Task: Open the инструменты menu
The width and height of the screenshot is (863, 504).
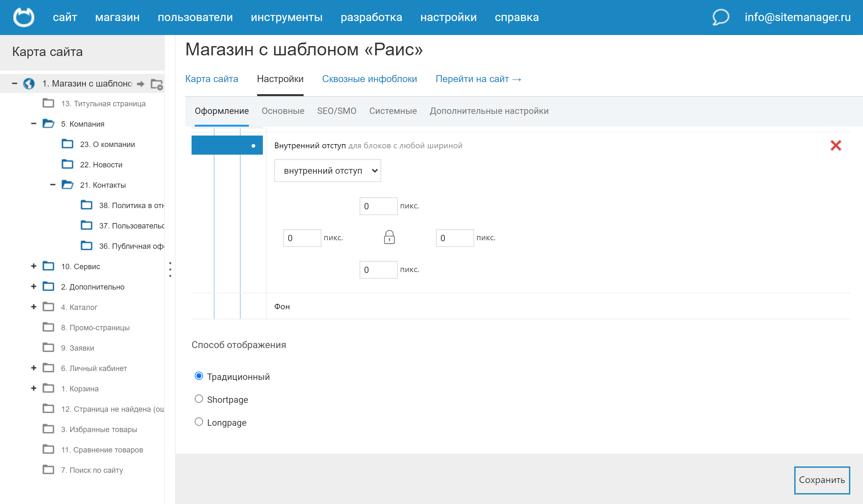Action: (x=286, y=17)
